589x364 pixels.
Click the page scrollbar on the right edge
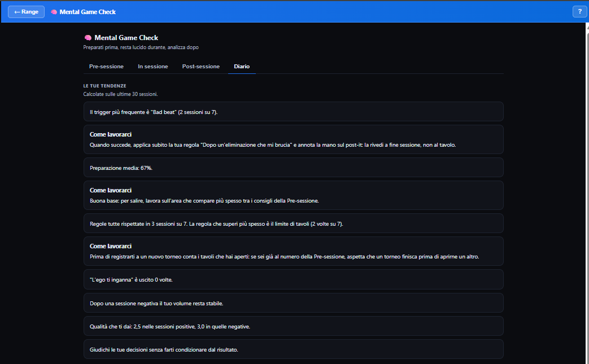587,193
